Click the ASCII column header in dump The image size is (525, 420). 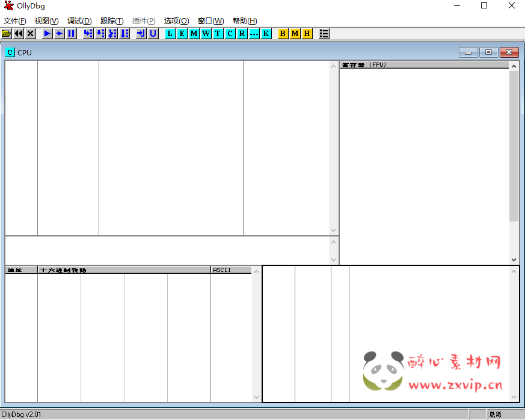pos(230,270)
